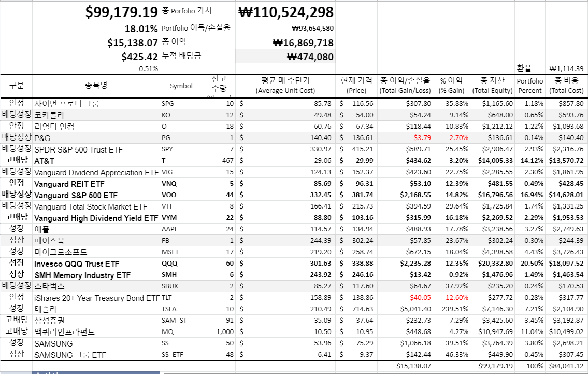588x374 pixels.
Task: Click the 종목명 column header
Action: 96,86
